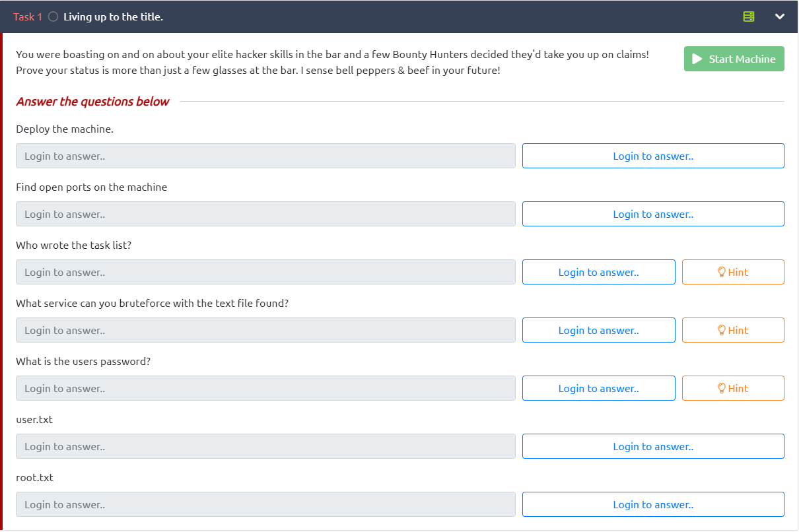The width and height of the screenshot is (799, 532).
Task: Click answer field for 'Find open ports'
Action: [x=265, y=214]
